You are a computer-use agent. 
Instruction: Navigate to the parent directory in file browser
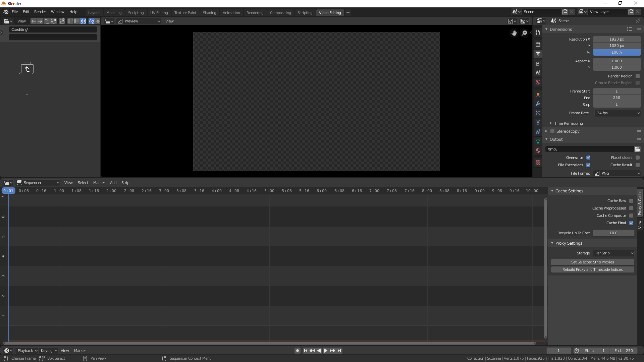47,21
